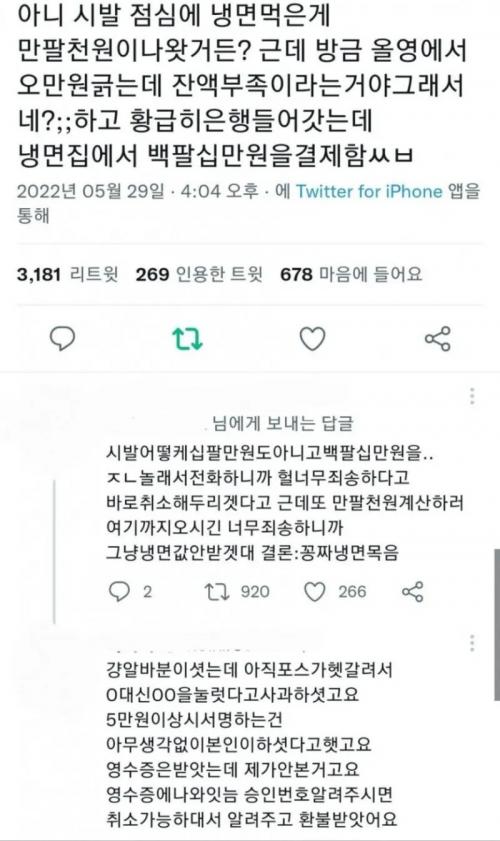Select main tweet text about 냉면
Image resolution: width=500 pixels, height=841 pixels.
pos(241,86)
